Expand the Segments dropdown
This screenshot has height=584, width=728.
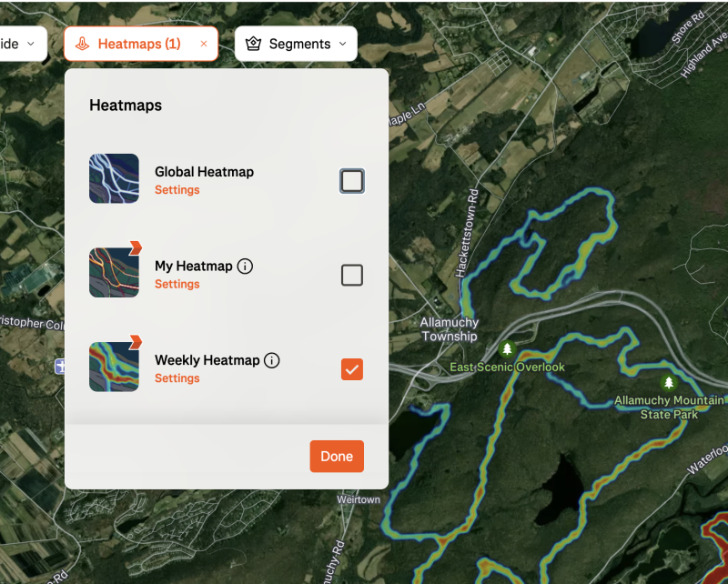[x=342, y=44]
